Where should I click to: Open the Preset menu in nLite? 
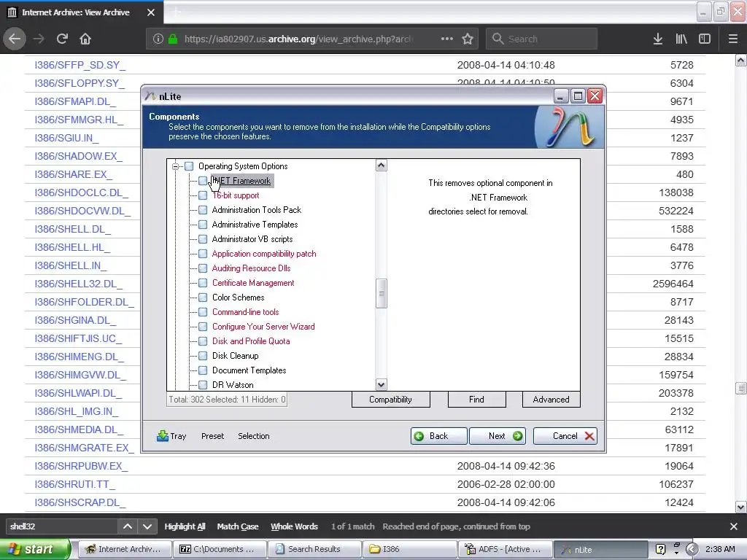click(x=212, y=436)
